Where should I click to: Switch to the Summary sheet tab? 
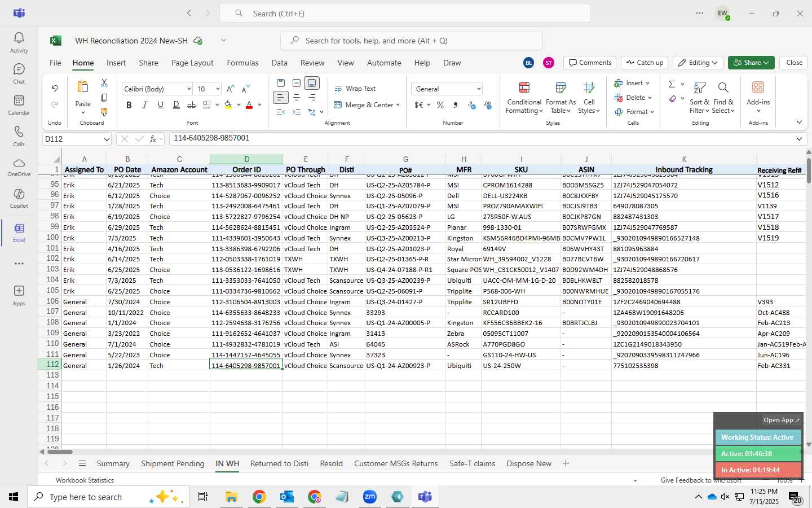click(x=113, y=463)
